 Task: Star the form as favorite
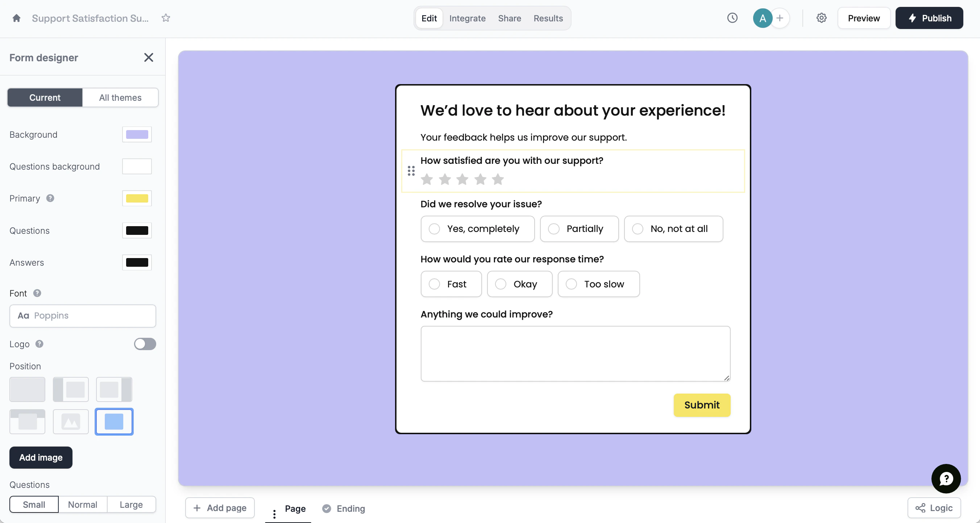click(166, 18)
